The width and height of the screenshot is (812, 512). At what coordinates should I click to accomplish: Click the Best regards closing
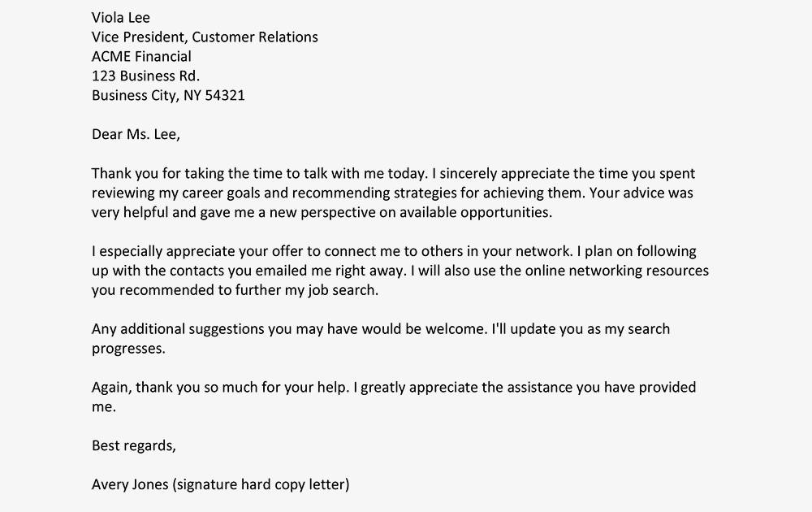coord(134,445)
